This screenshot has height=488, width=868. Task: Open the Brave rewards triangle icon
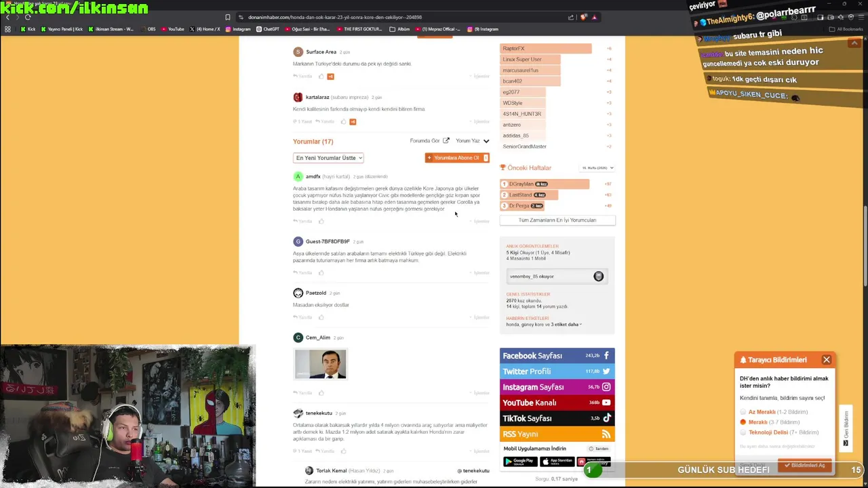(x=595, y=17)
